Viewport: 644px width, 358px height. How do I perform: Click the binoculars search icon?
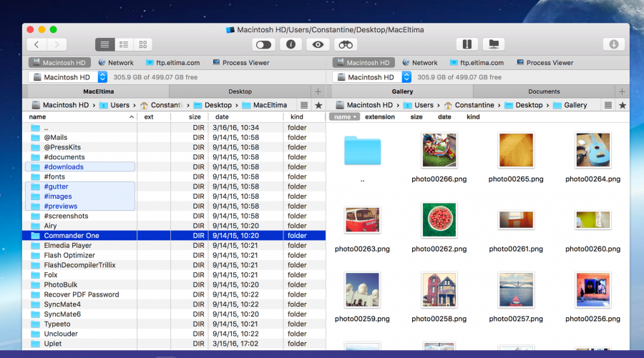[346, 44]
